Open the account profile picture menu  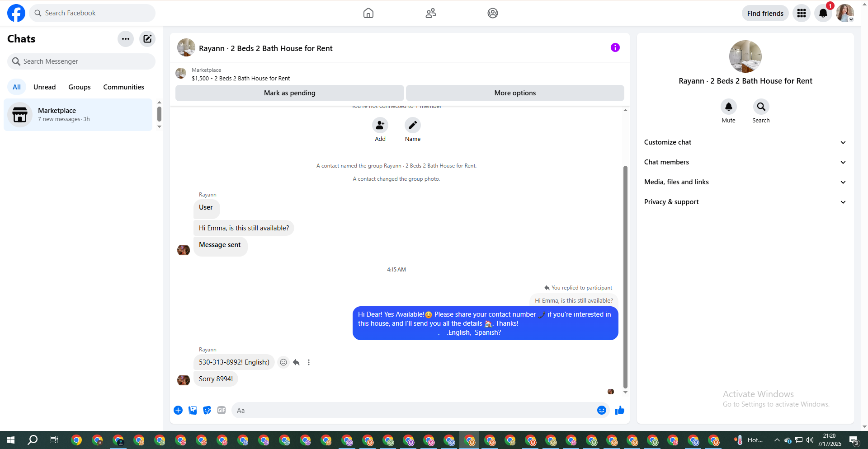845,13
